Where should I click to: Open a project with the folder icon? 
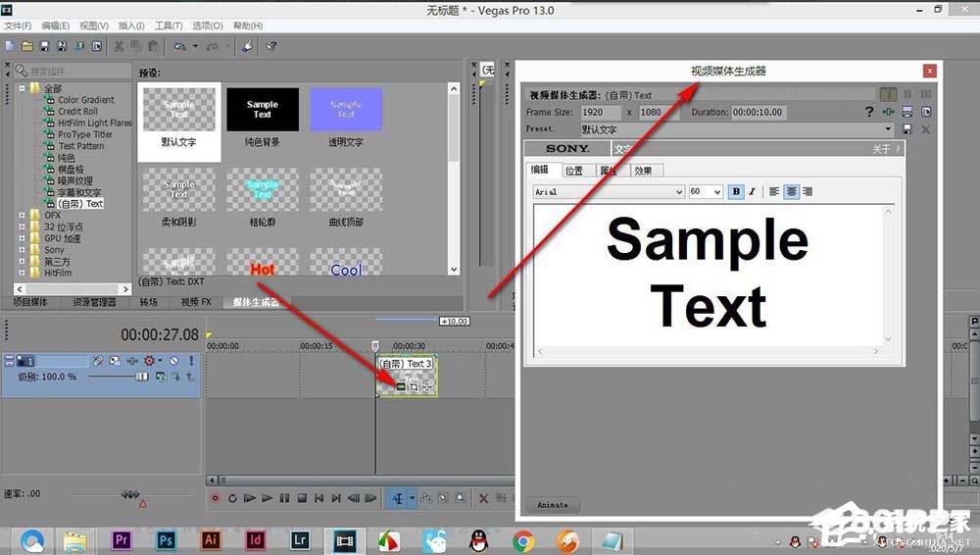pyautogui.click(x=26, y=46)
